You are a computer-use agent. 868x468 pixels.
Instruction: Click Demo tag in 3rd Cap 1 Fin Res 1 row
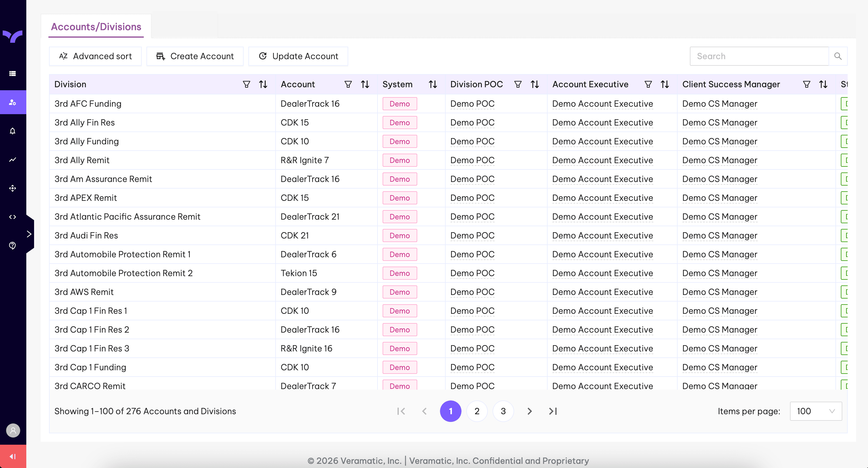(400, 311)
